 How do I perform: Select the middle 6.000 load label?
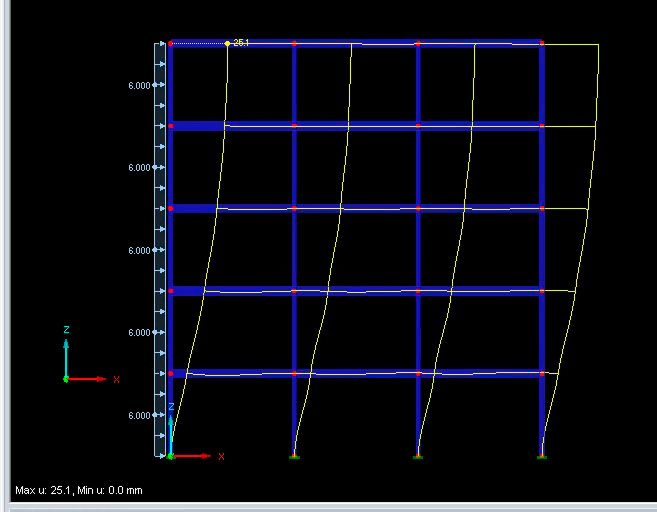(x=139, y=250)
